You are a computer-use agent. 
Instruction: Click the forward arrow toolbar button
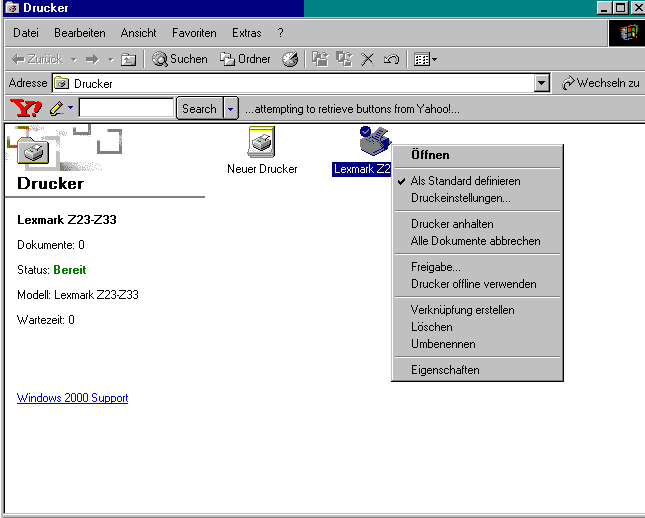92,59
